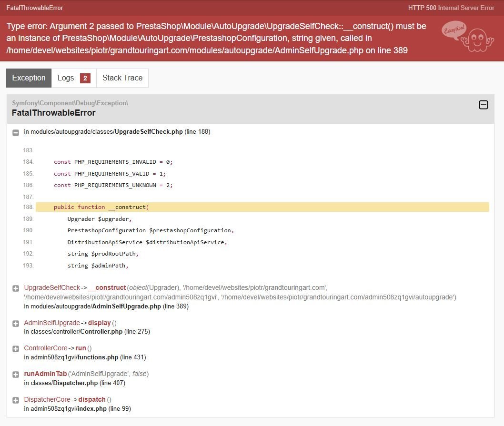Viewport: 504px width, 426px height.
Task: Click the Symfony ghost exception icon
Action: 468,36
